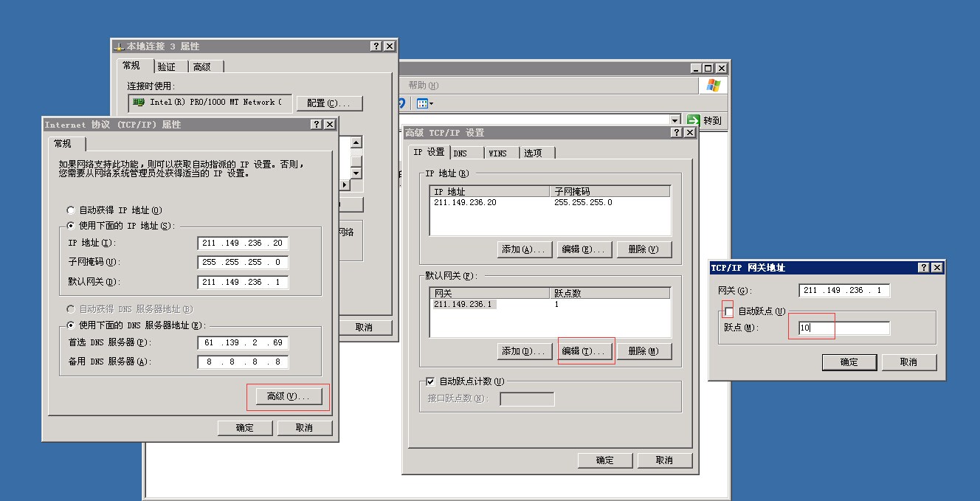Viewport: 980px width, 501px height.
Task: Click the 跃点(M) metric input field
Action: [843, 328]
